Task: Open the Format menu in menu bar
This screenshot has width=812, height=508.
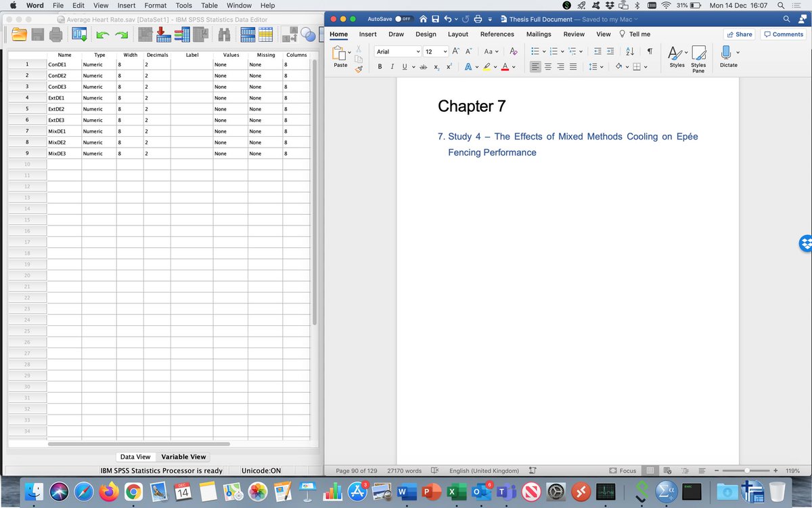Action: pyautogui.click(x=156, y=5)
